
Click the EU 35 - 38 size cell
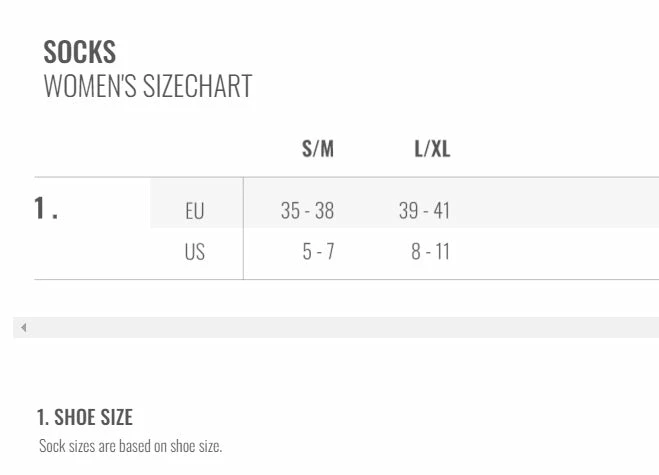coord(307,211)
